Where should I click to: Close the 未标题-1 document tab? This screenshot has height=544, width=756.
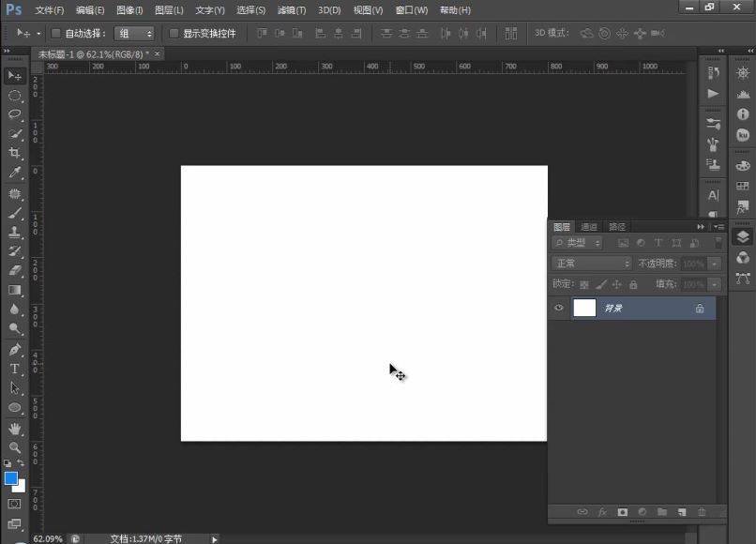[158, 53]
